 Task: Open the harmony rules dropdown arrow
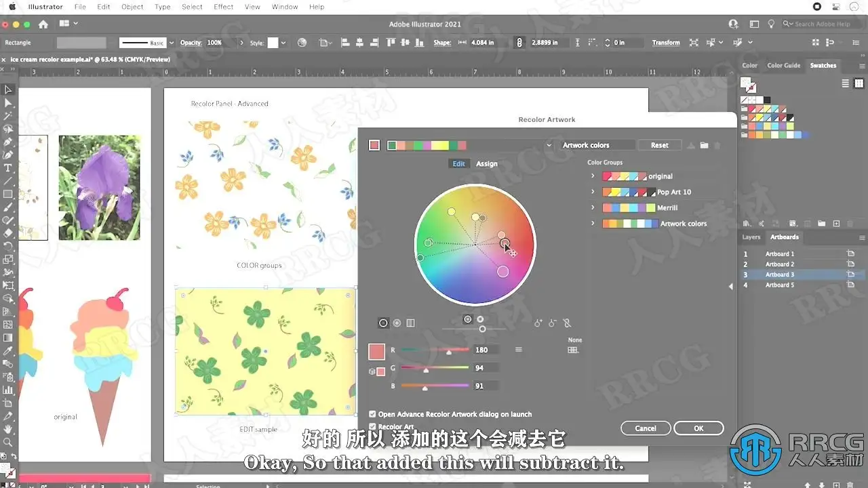pos(549,145)
